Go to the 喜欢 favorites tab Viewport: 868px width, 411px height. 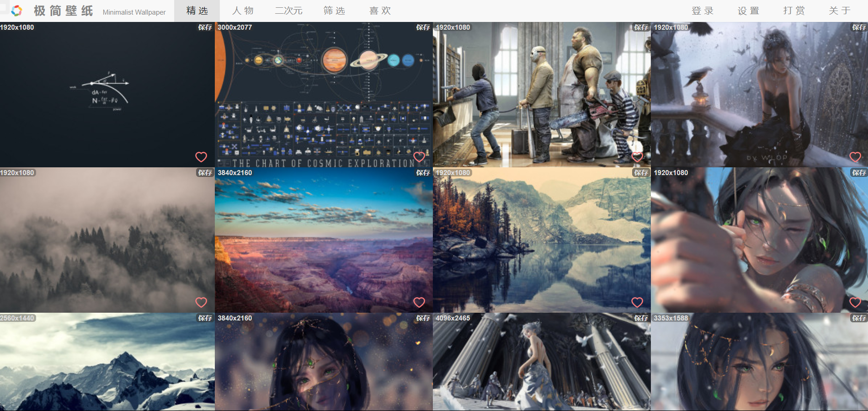click(x=380, y=11)
